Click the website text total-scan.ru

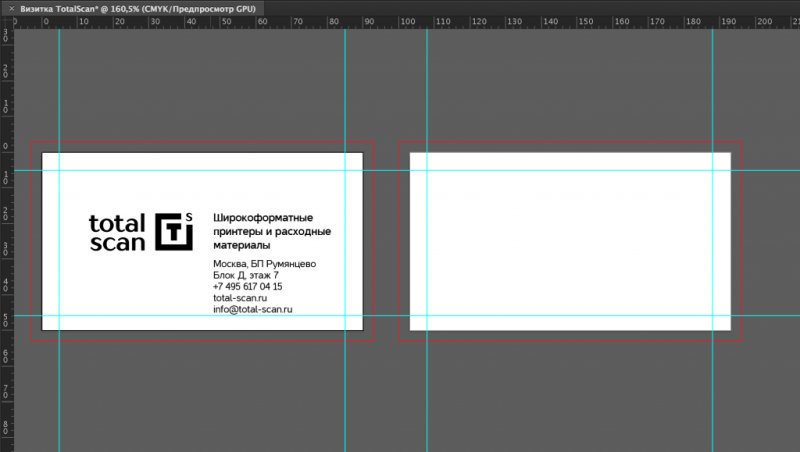pos(240,298)
